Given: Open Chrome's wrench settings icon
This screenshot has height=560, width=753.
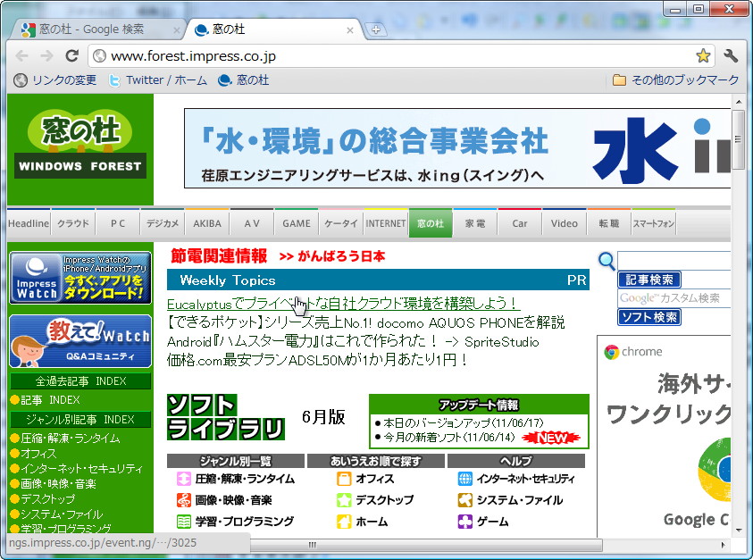Looking at the screenshot, I should tap(731, 55).
